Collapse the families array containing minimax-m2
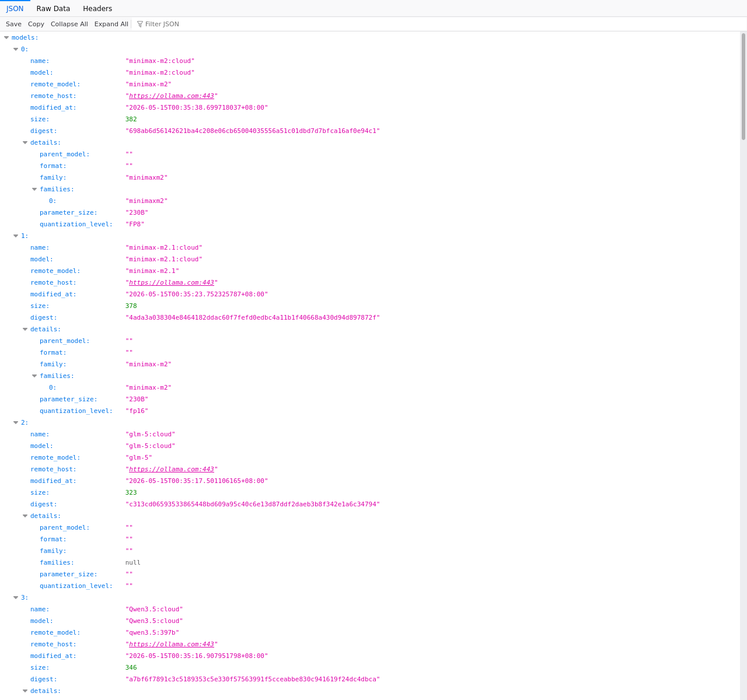Viewport: 747px width, 700px height. [x=34, y=376]
